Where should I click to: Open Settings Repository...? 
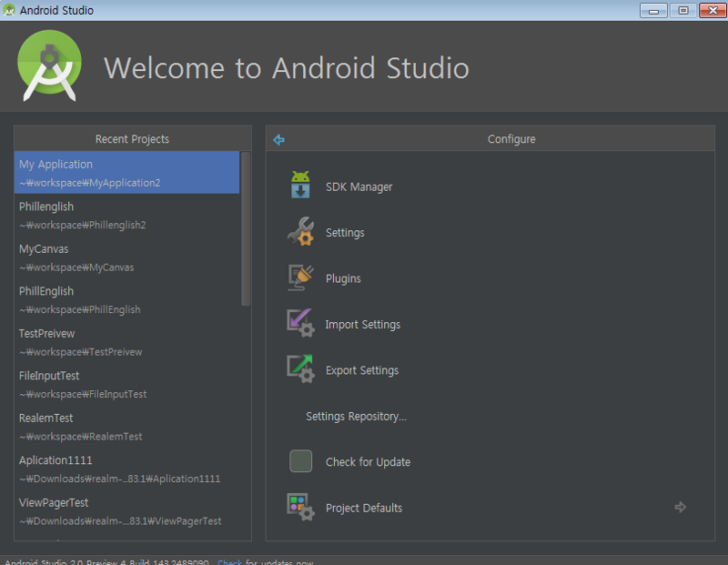click(356, 417)
